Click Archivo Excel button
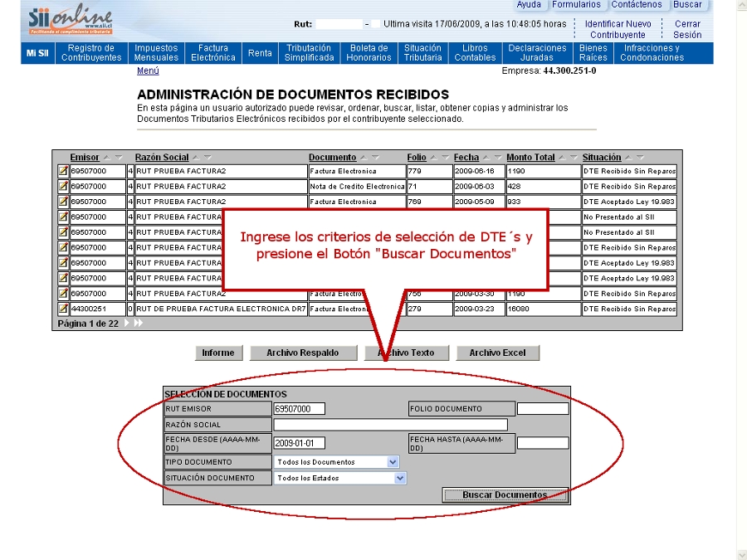The height and width of the screenshot is (560, 747). 498,353
